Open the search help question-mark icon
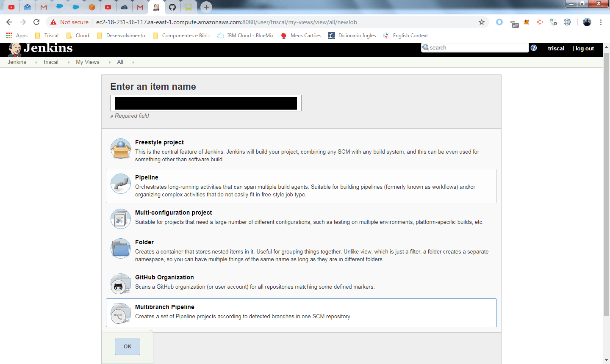610x364 pixels. pyautogui.click(x=534, y=48)
